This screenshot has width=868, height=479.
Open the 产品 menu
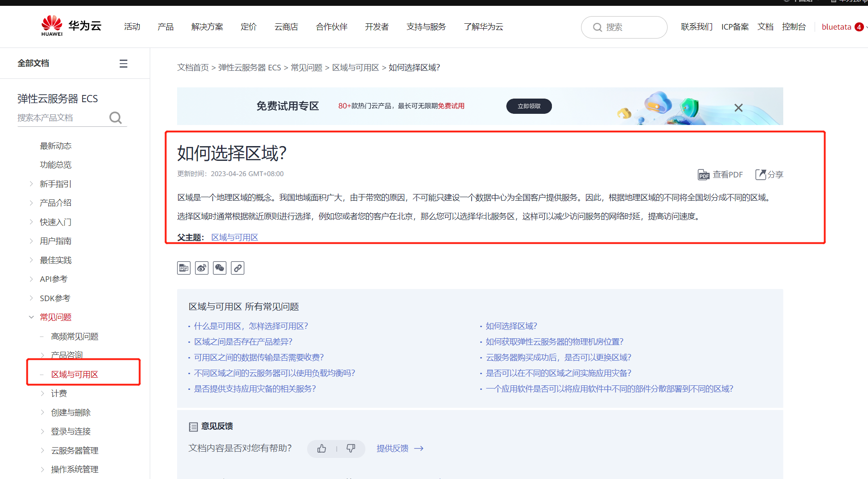(165, 27)
